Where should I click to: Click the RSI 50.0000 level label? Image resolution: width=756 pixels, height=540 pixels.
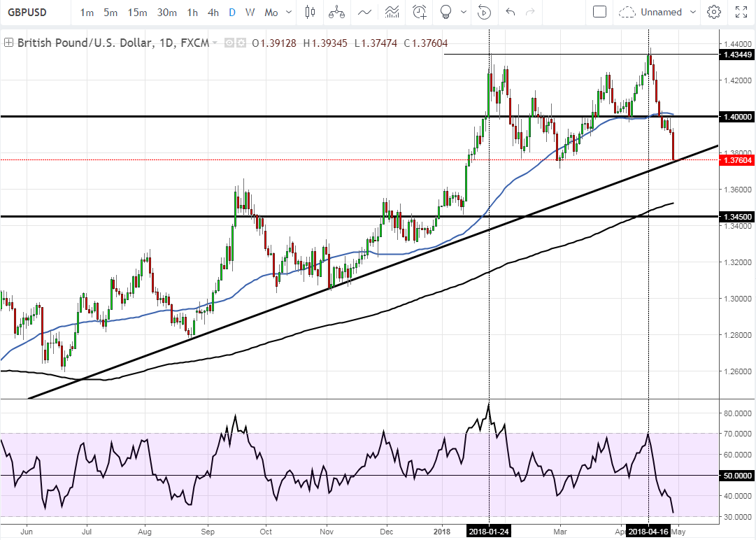point(735,476)
